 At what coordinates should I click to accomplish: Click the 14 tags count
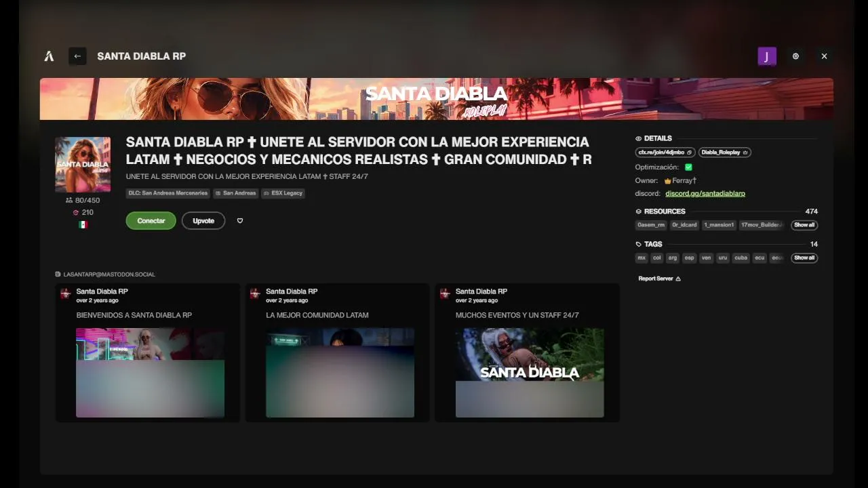[x=814, y=244]
